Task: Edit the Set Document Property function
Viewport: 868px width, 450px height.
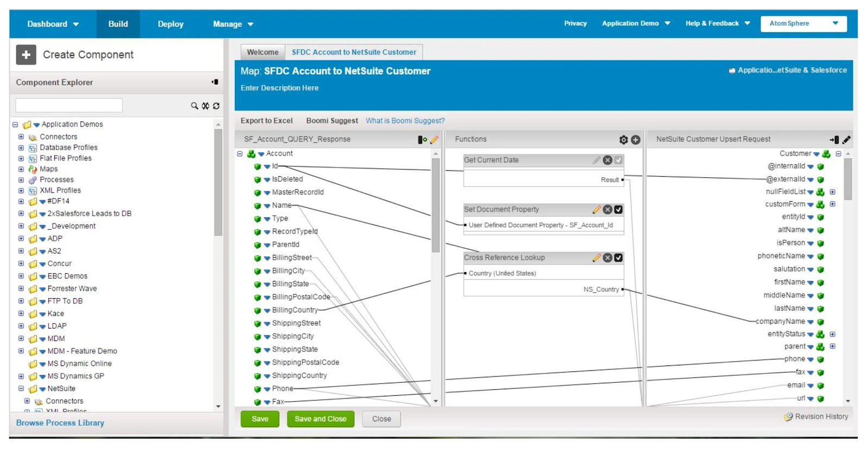Action: click(597, 209)
